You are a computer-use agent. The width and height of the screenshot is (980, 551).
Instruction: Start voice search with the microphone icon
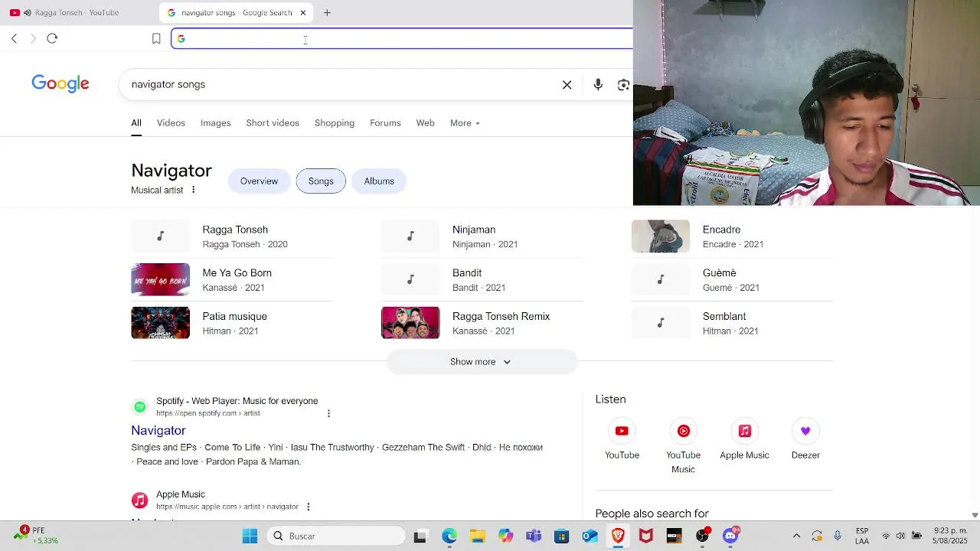click(598, 85)
